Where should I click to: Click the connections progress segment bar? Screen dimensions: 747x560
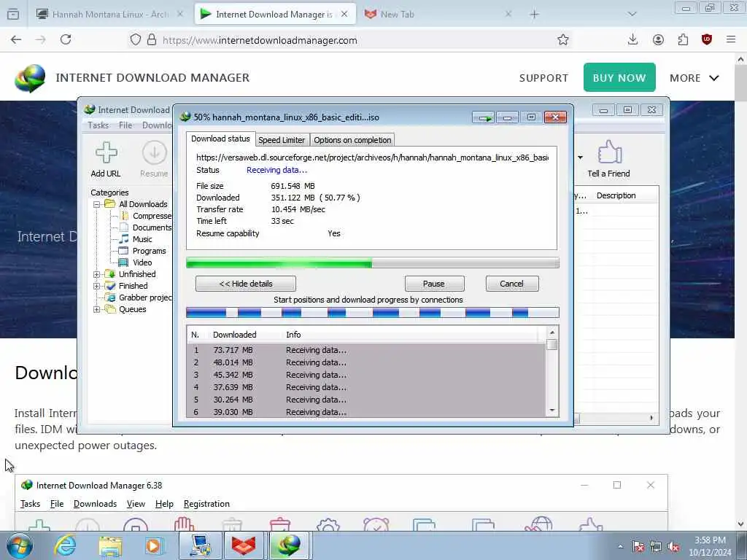tap(372, 313)
